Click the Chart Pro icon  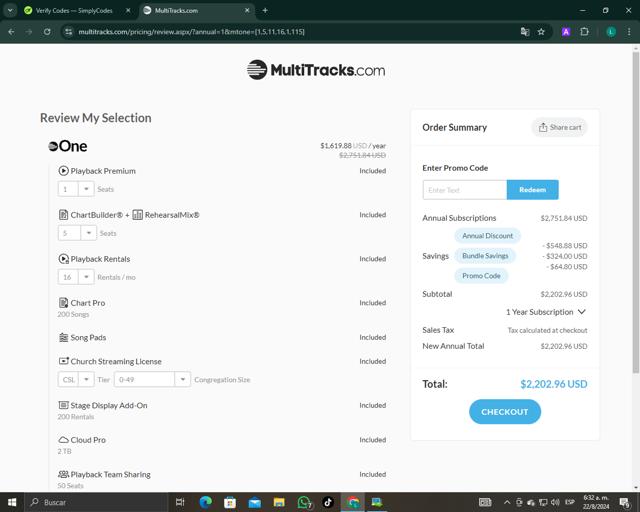(63, 303)
